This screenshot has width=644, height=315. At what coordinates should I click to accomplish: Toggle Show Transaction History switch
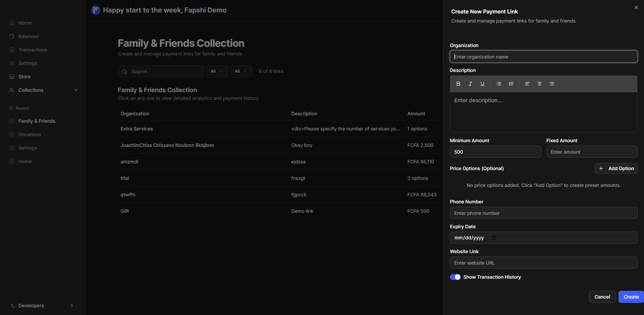pyautogui.click(x=455, y=277)
